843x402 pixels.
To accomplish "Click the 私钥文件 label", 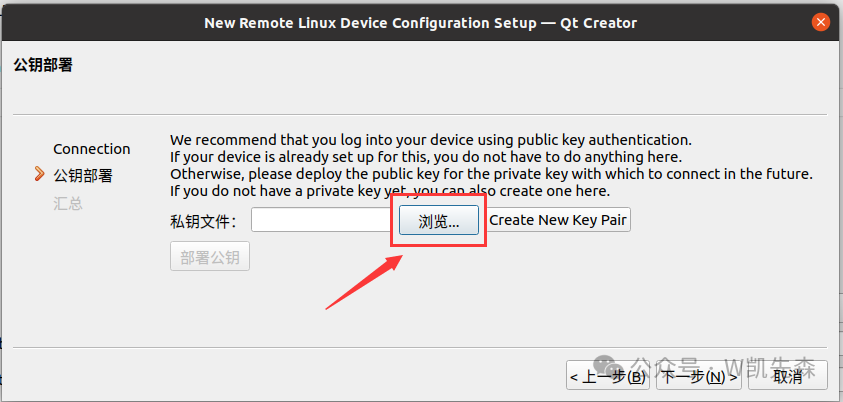I will point(202,221).
